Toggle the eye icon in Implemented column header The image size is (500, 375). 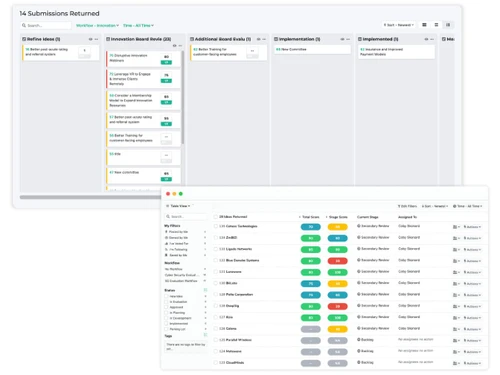426,39
